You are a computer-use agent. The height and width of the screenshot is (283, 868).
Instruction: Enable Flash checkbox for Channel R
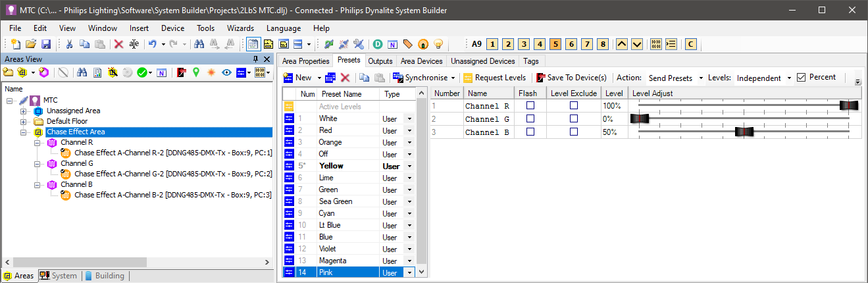[x=530, y=105]
